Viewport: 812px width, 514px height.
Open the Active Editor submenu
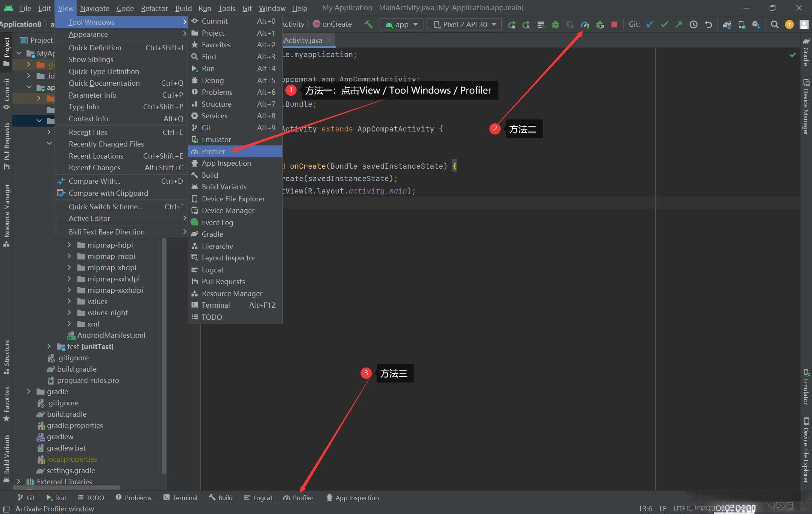pyautogui.click(x=121, y=218)
